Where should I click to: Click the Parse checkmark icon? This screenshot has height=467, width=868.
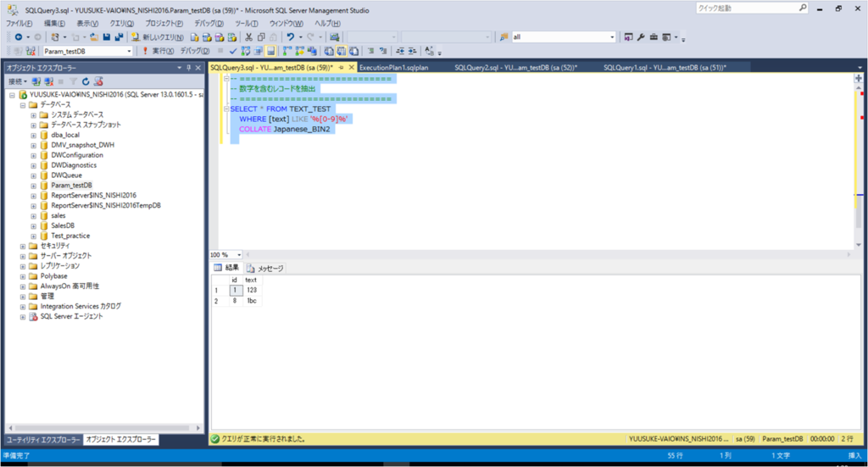coord(233,51)
